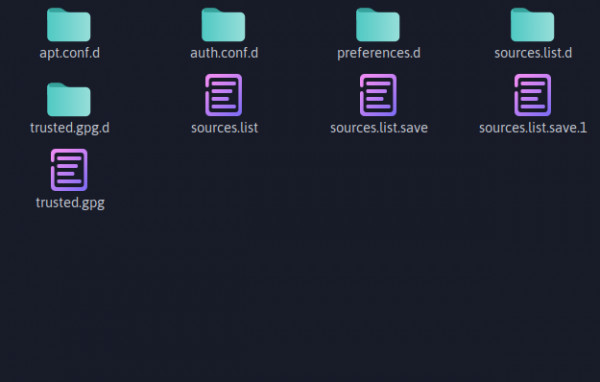Click the 'trusted.gpg' file name label
Screen dimensions: 600x382
(x=70, y=203)
